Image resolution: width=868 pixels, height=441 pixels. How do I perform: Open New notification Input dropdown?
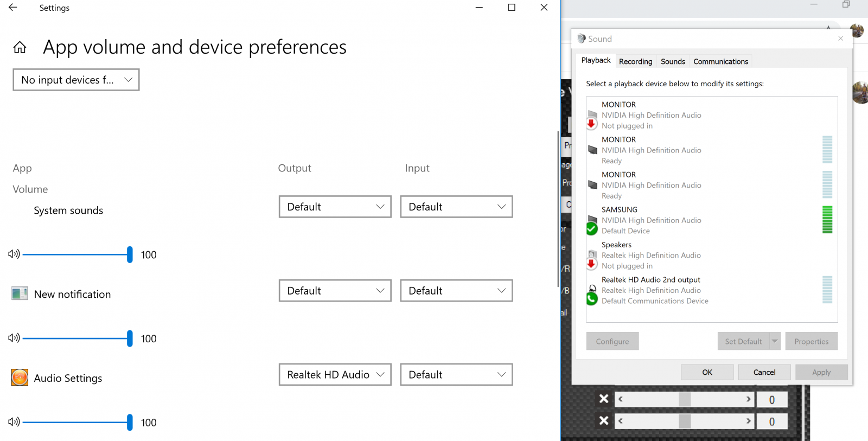click(456, 291)
